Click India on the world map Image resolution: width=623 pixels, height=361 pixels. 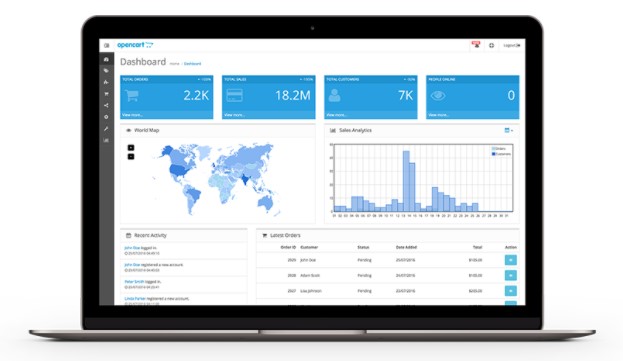point(245,180)
